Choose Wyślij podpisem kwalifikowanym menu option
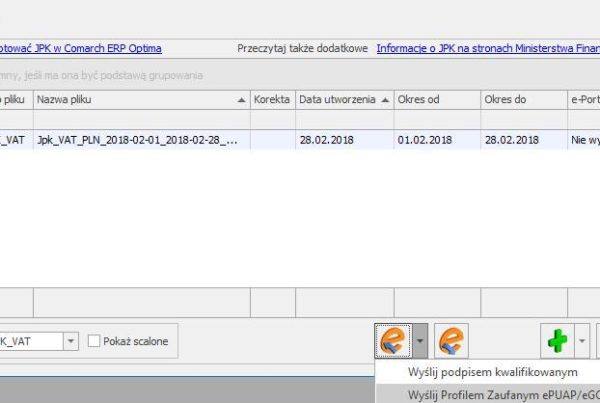Screen dimensions: 600x403 coord(492,372)
